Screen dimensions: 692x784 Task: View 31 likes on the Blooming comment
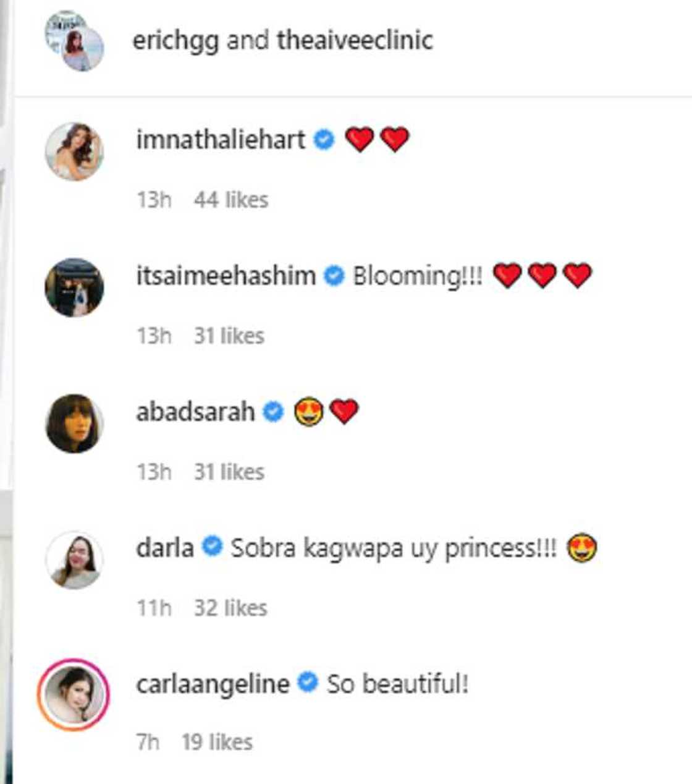tap(229, 336)
